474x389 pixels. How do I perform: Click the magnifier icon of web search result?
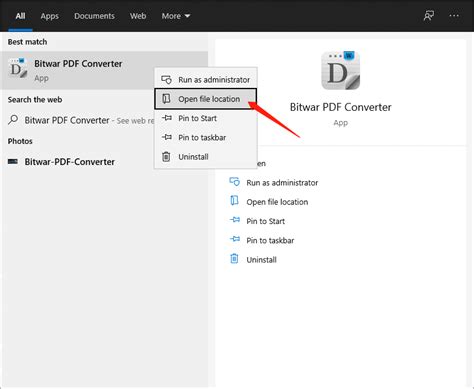[13, 120]
